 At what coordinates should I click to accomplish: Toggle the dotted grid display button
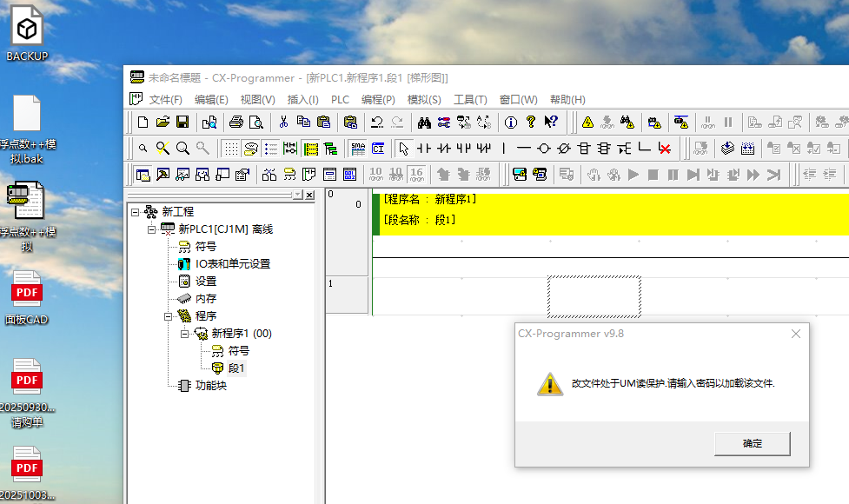coord(231,149)
